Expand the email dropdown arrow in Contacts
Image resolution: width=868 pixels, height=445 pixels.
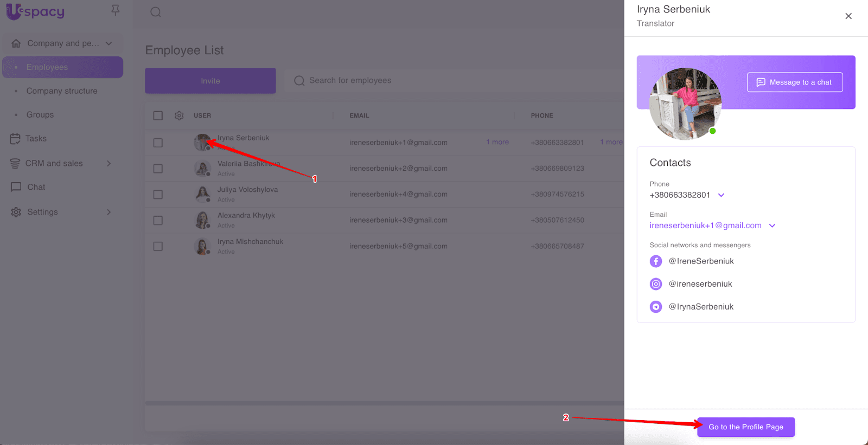point(772,225)
